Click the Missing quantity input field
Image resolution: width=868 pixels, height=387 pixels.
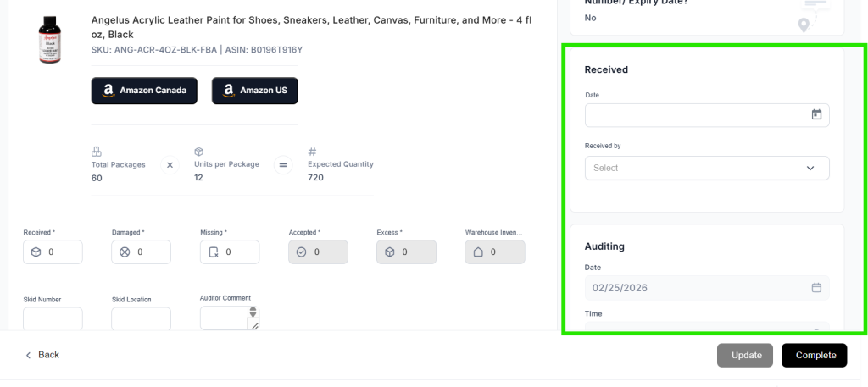pos(230,252)
